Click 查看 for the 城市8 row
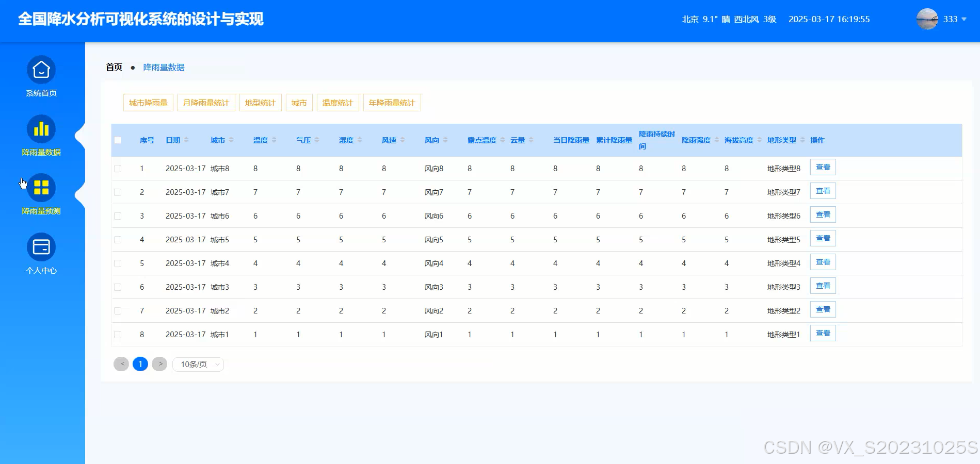Screen dimensions: 980x464 pos(823,168)
